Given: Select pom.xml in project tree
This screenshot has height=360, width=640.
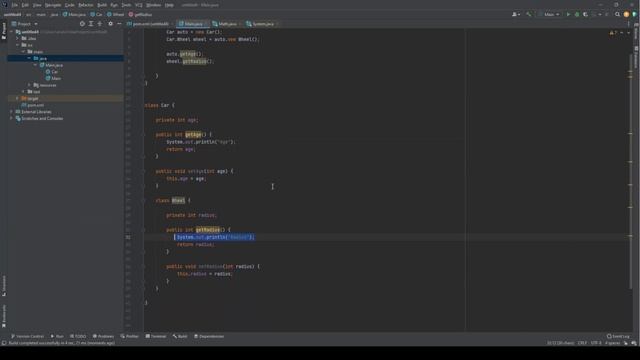Looking at the screenshot, I should 33,105.
